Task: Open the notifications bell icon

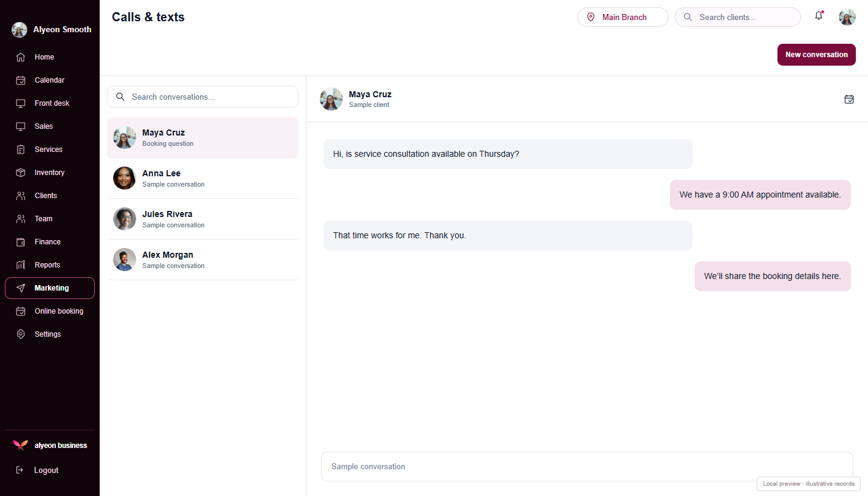Action: [x=819, y=16]
